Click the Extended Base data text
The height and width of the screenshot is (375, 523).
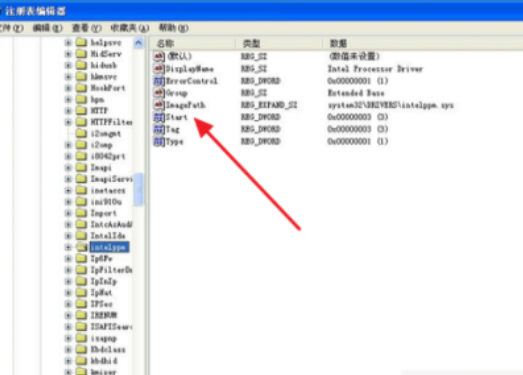click(356, 93)
